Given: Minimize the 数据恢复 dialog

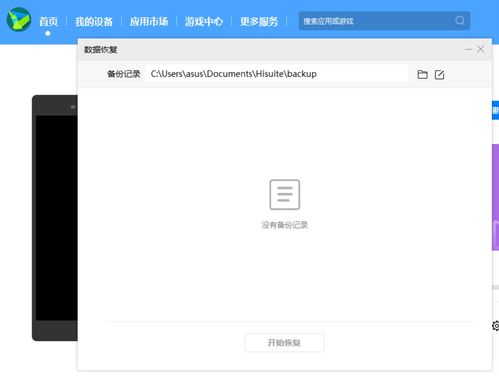Looking at the screenshot, I should click(468, 49).
